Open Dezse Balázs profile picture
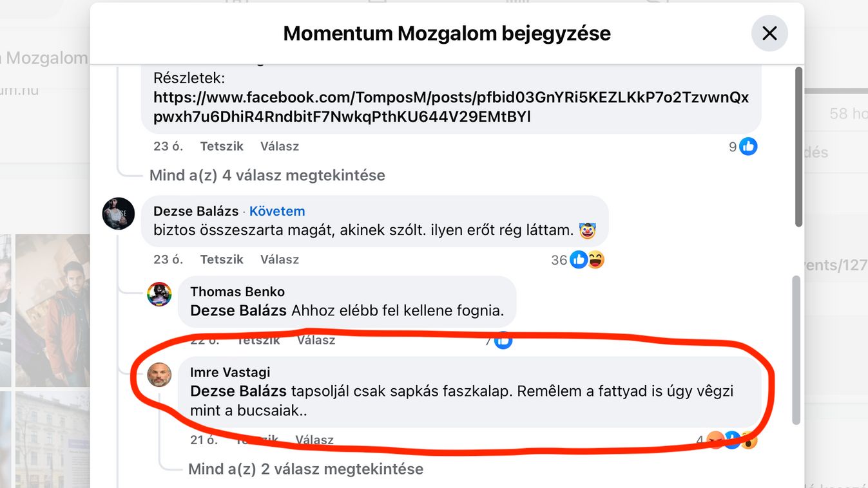868x488 pixels. (x=119, y=214)
